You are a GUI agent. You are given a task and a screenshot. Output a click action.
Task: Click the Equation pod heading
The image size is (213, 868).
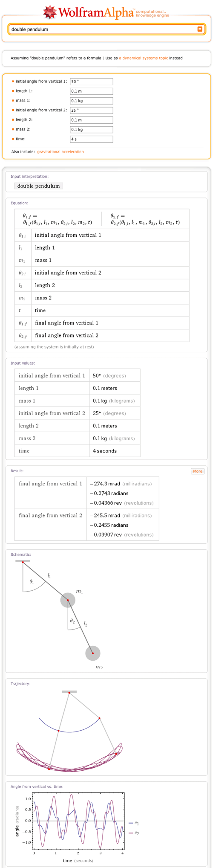(20, 203)
